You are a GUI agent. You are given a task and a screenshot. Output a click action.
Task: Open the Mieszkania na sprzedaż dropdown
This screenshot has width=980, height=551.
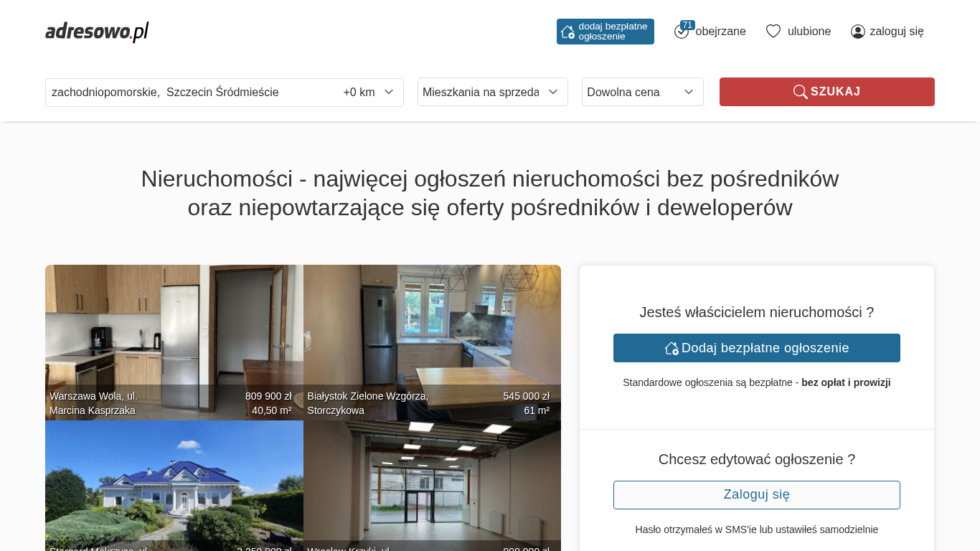[x=493, y=92]
